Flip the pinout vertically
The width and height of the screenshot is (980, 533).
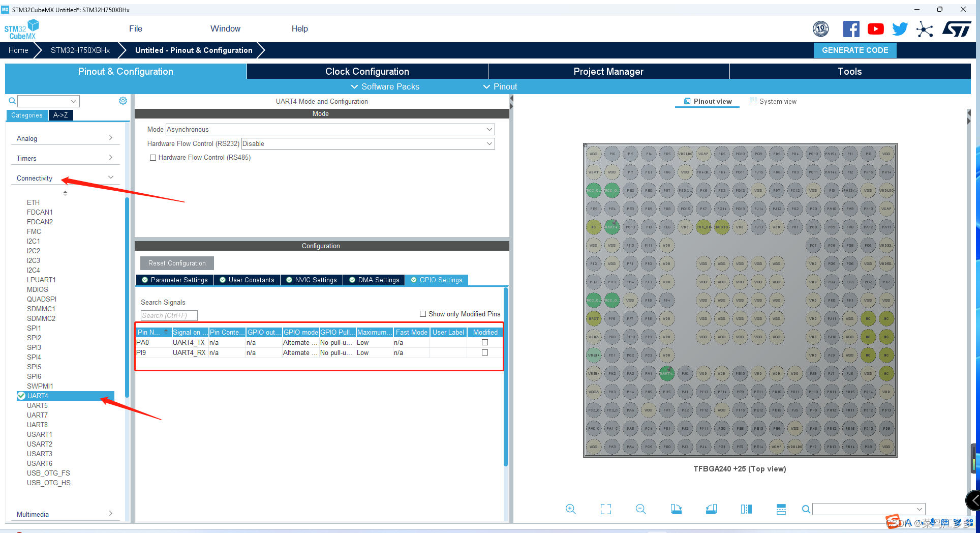point(781,509)
